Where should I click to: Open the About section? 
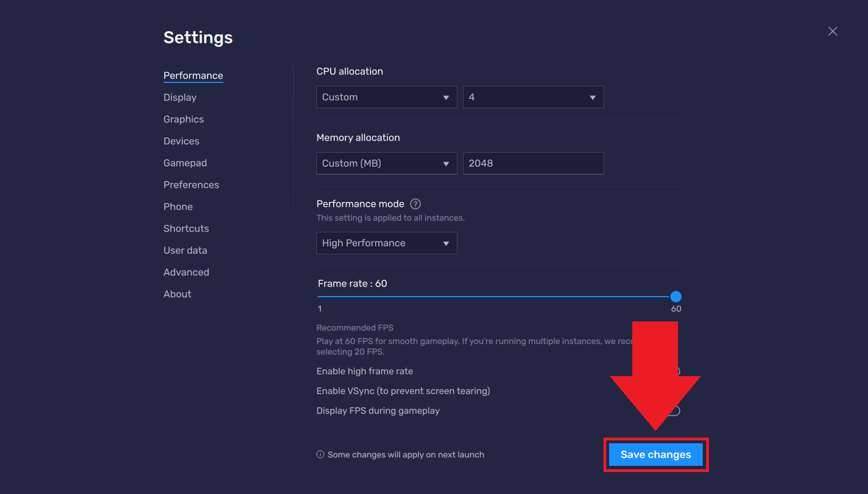pyautogui.click(x=177, y=294)
